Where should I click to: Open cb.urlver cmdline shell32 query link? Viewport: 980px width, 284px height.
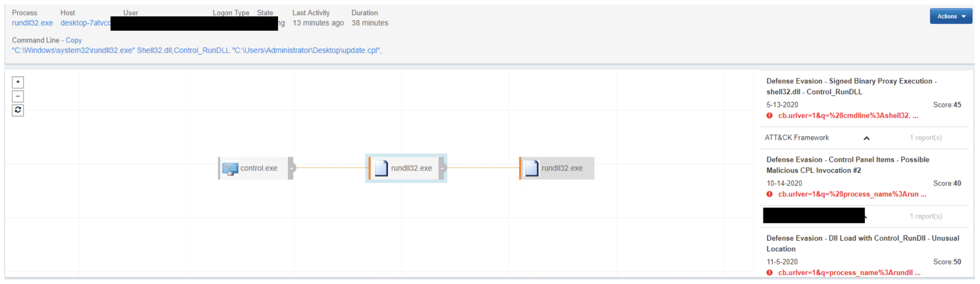848,116
